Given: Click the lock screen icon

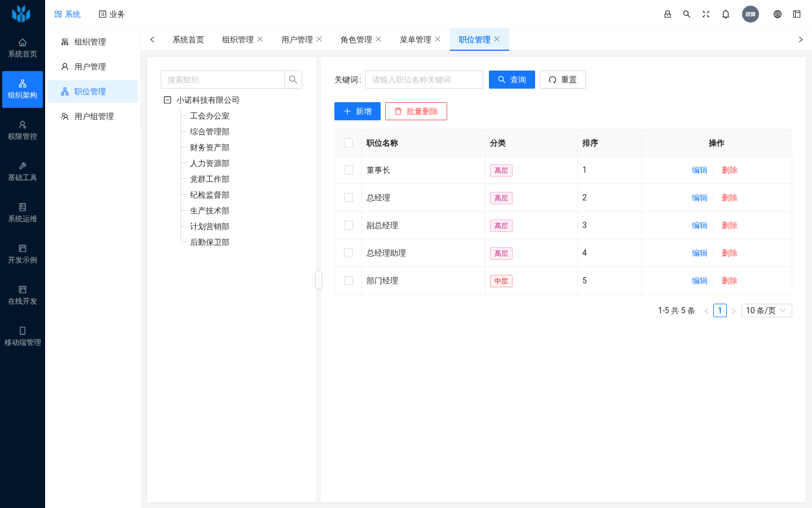Looking at the screenshot, I should click(668, 14).
